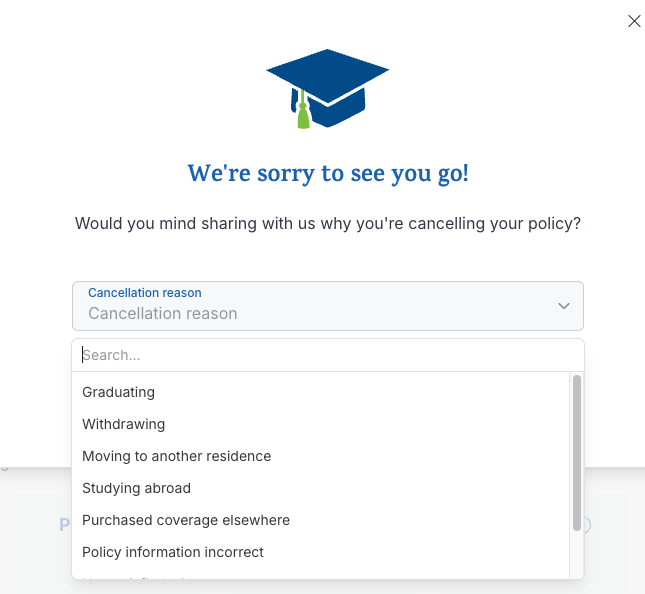Screen dimensions: 645x594
Task: Click the question text about cancelling your policy
Action: click(x=328, y=223)
